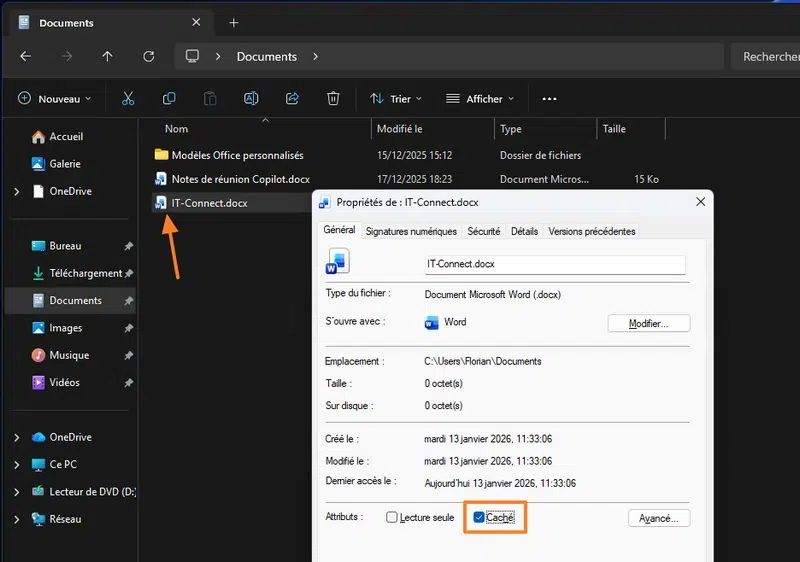Click the Cut scissors icon in toolbar
800x562 pixels.
pyautogui.click(x=128, y=98)
